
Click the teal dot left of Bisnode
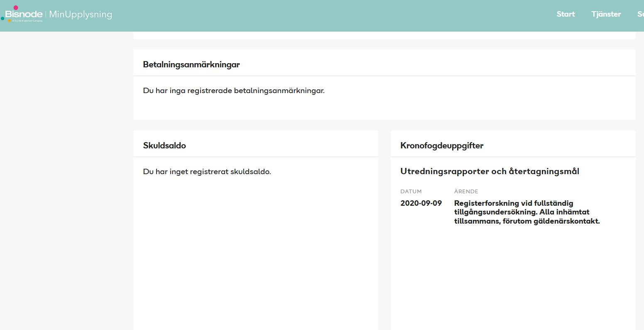[2, 18]
